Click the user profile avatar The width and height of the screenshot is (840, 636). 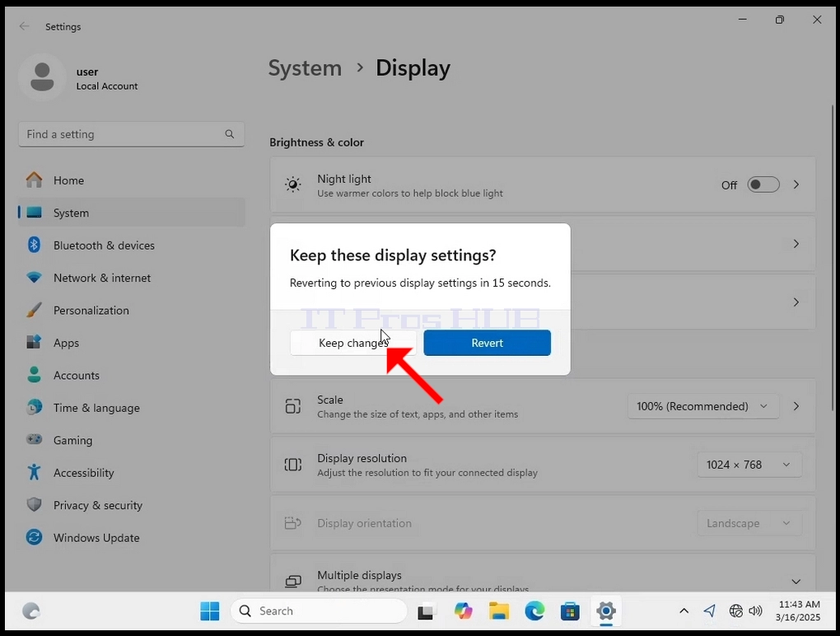[42, 77]
